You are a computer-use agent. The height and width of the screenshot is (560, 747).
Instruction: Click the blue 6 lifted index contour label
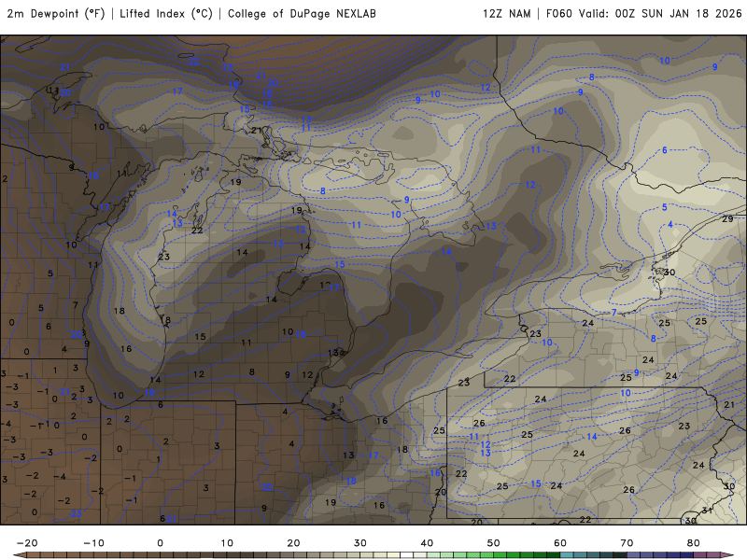click(x=665, y=150)
